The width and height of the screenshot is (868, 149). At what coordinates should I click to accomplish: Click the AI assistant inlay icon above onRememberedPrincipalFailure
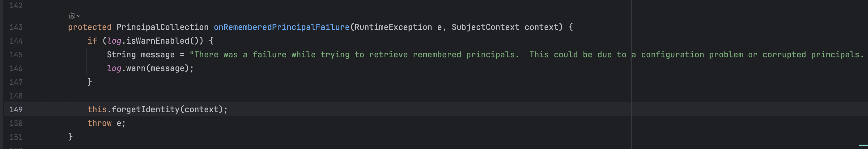(71, 16)
